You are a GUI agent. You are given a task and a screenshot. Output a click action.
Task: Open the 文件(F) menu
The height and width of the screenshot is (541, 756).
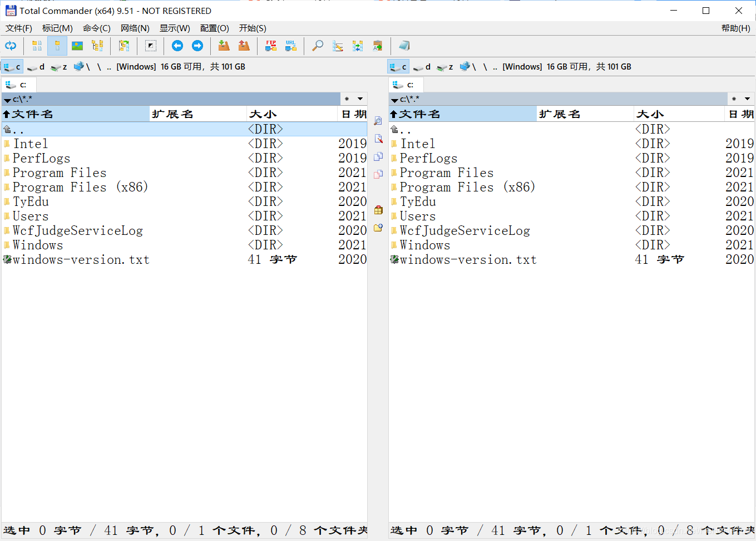(19, 28)
